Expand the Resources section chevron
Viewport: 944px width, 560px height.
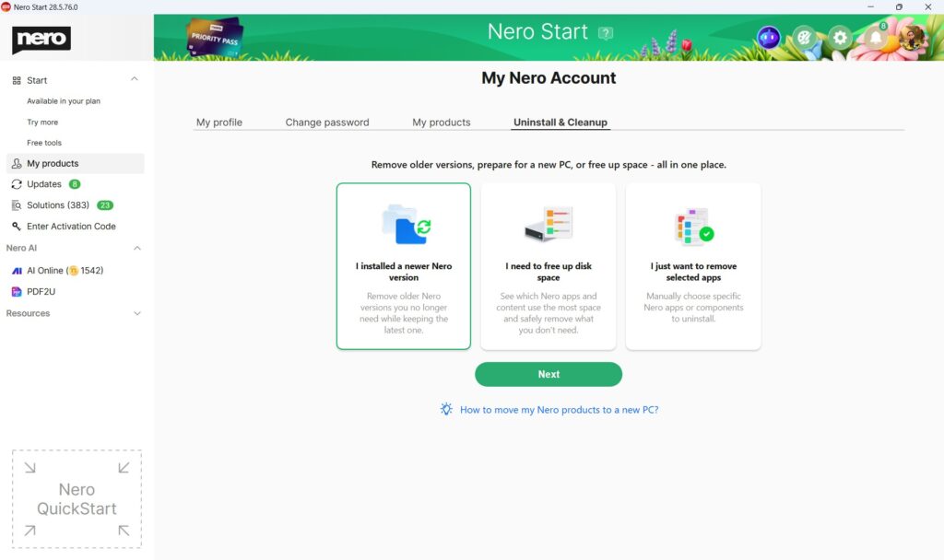(x=136, y=313)
